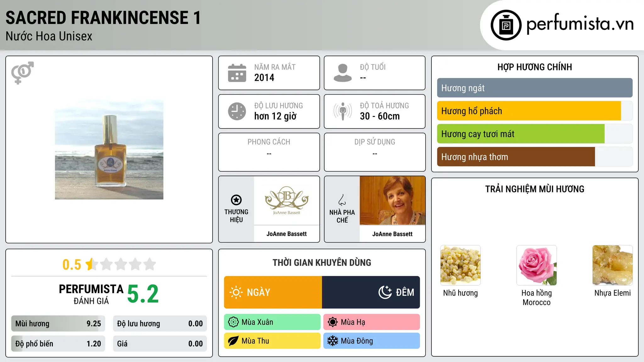Click the Hương ngát accord bar
This screenshot has width=644, height=362.
pyautogui.click(x=535, y=88)
